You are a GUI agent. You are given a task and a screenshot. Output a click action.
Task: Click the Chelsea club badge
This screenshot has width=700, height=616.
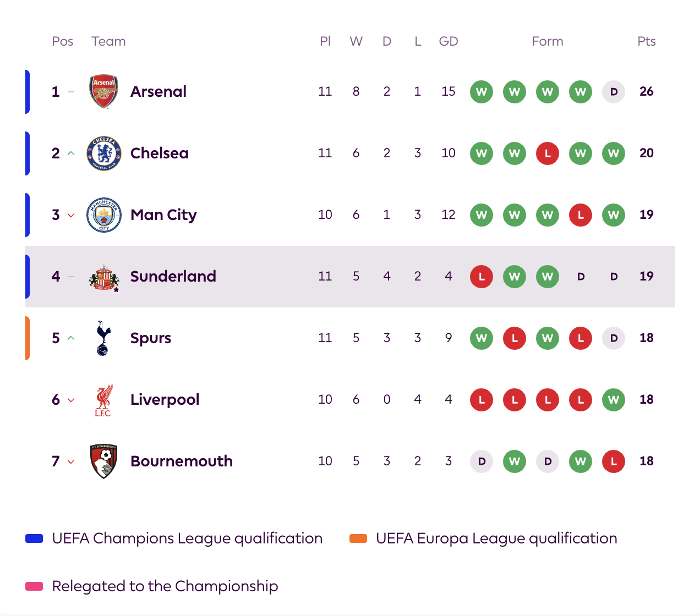coord(104,153)
